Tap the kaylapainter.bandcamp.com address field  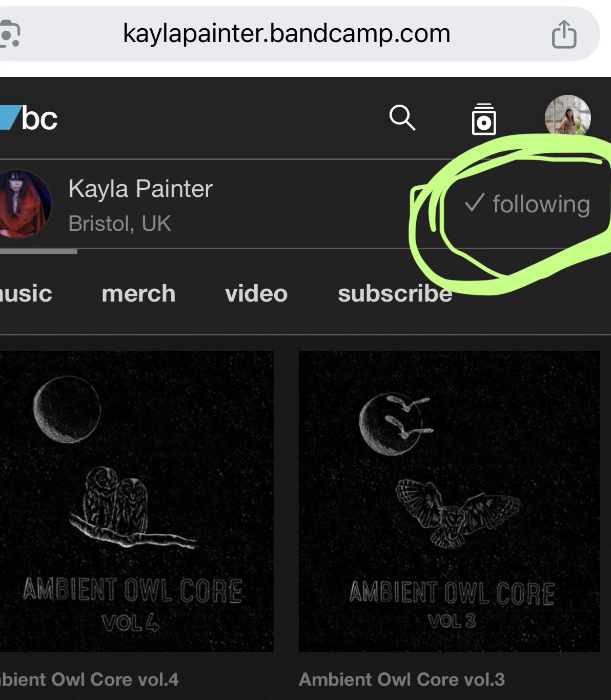[x=287, y=34]
